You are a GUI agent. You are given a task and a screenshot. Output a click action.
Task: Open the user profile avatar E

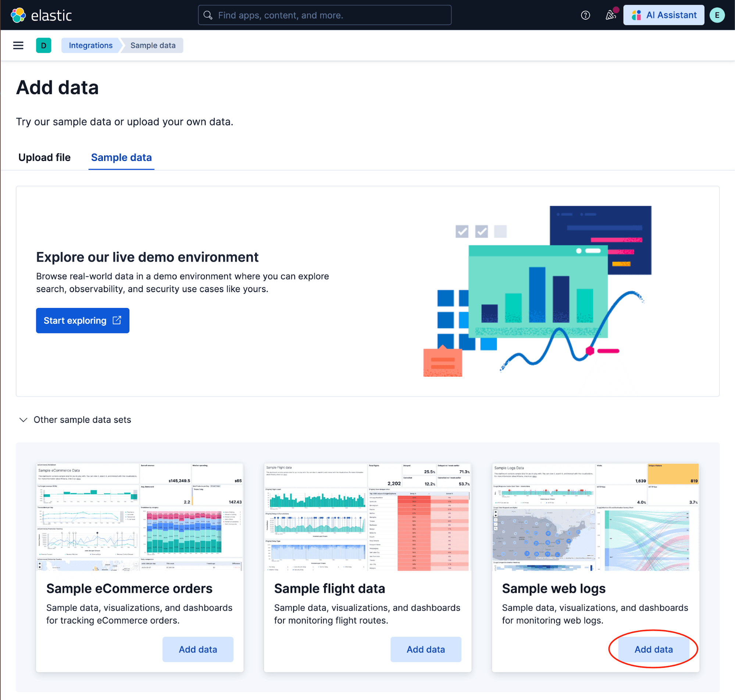[x=717, y=15]
